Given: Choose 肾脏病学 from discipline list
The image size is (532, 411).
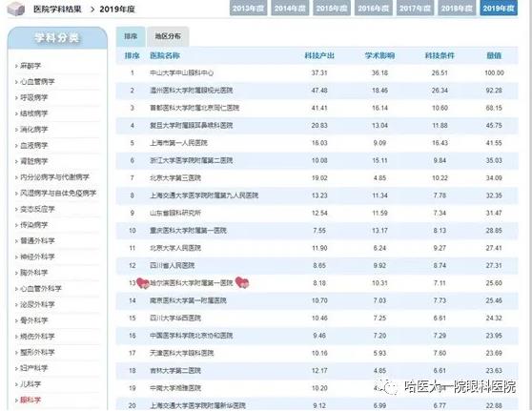Looking at the screenshot, I should tap(34, 161).
